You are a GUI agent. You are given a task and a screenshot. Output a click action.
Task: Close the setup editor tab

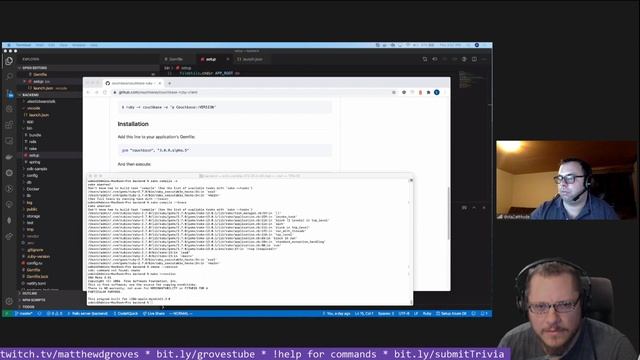(x=228, y=59)
